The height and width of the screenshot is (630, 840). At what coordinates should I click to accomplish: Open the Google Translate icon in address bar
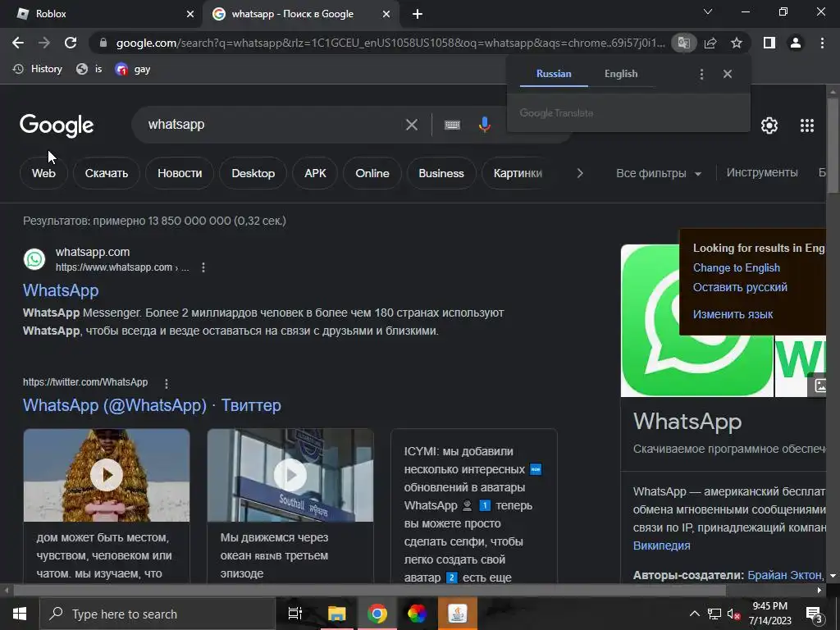684,43
